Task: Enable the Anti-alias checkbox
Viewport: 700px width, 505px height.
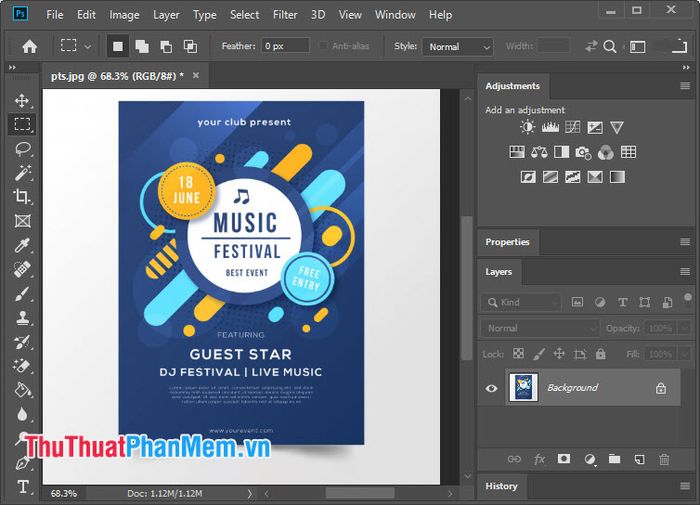Action: [x=323, y=46]
